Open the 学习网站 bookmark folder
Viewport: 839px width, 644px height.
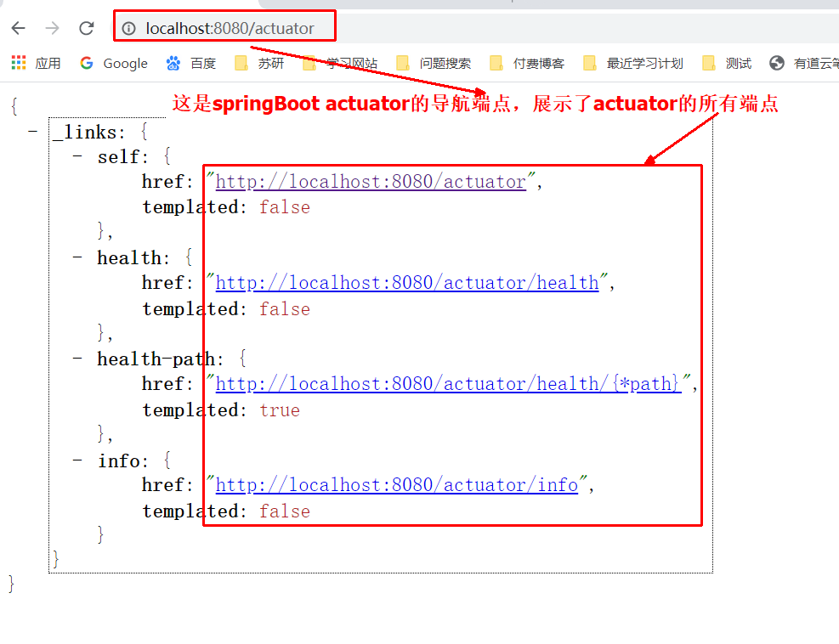[340, 63]
